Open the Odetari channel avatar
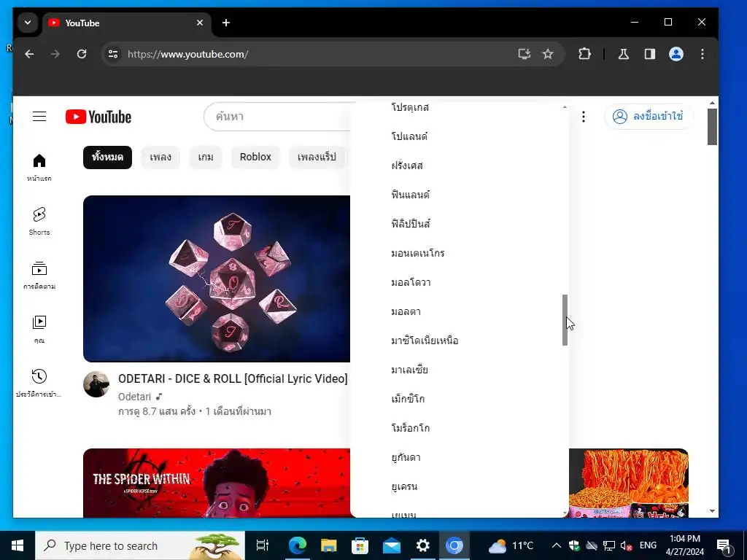Image resolution: width=747 pixels, height=560 pixels. pos(96,384)
